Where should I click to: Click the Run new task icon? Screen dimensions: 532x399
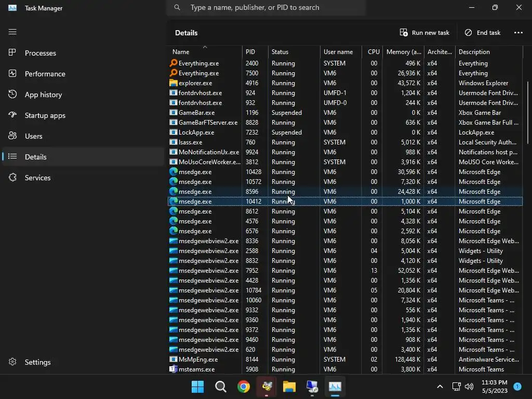pyautogui.click(x=403, y=32)
